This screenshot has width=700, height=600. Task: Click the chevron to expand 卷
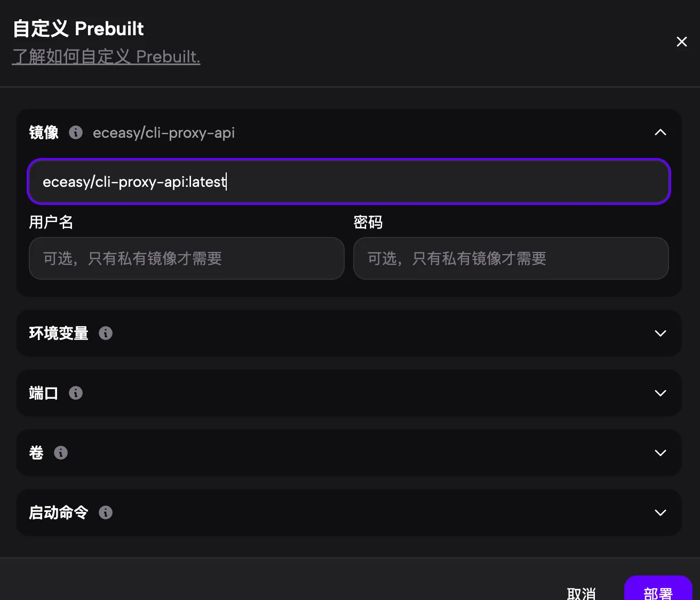tap(660, 453)
